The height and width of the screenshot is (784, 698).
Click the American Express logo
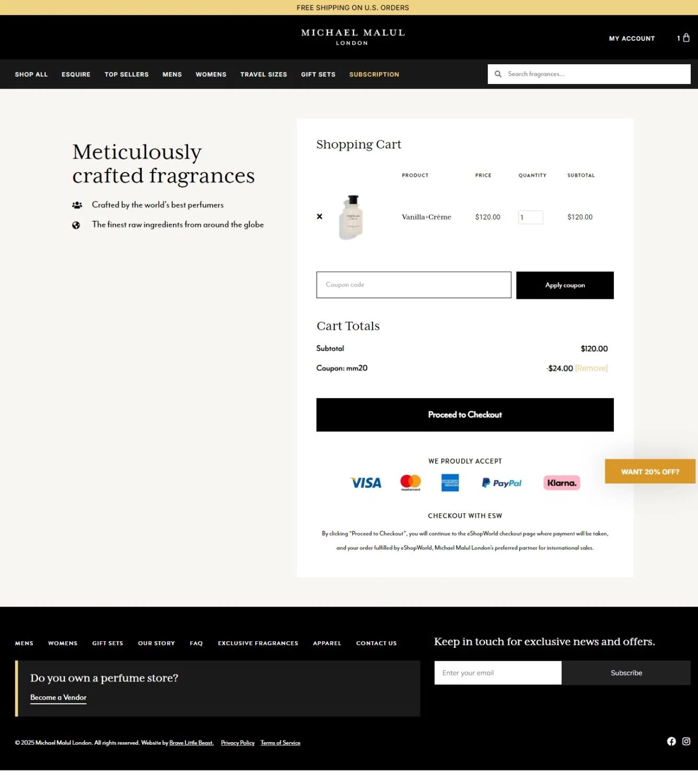450,483
